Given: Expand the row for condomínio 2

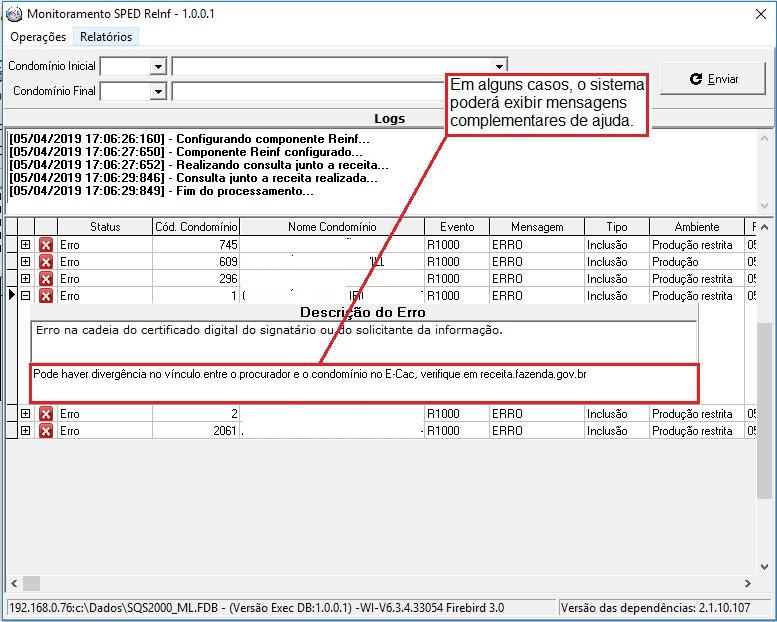Looking at the screenshot, I should click(26, 413).
